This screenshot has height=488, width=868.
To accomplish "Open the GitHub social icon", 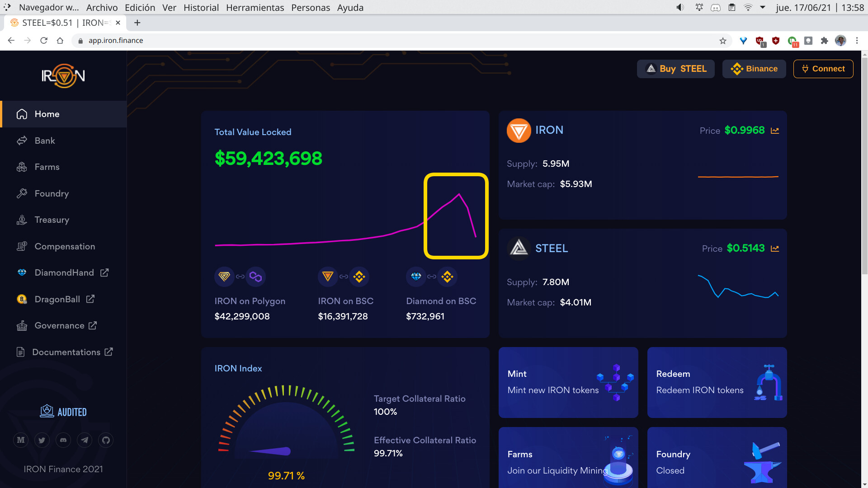I will coord(106,440).
